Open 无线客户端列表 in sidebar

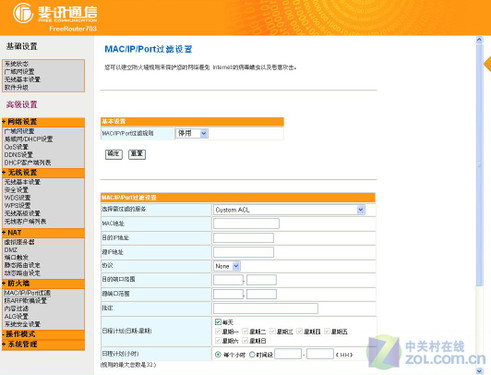pos(25,221)
